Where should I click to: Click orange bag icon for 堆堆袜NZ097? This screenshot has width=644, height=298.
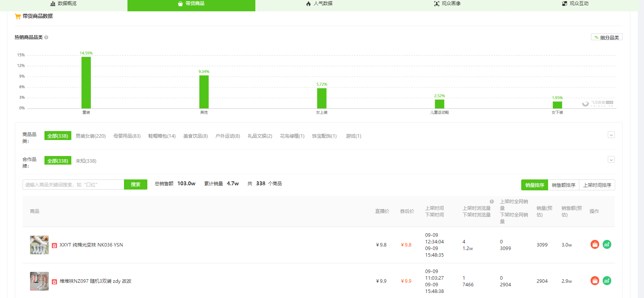point(594,281)
